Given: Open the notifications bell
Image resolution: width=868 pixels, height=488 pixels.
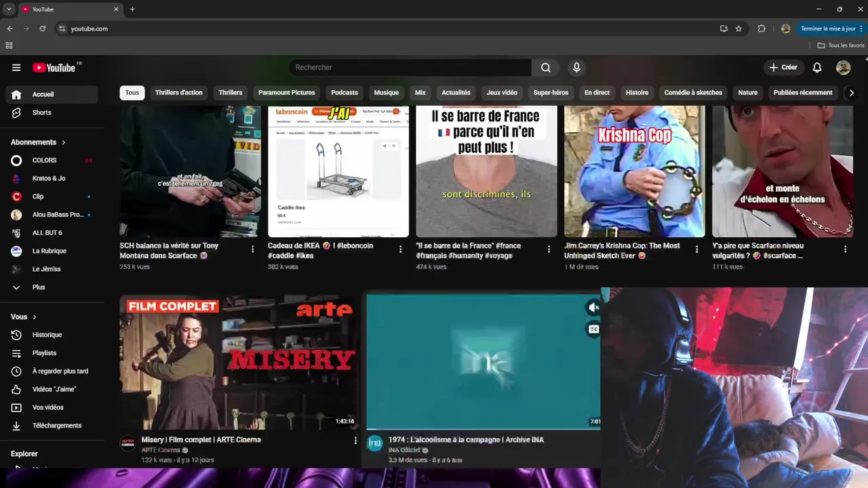Looking at the screenshot, I should point(817,68).
